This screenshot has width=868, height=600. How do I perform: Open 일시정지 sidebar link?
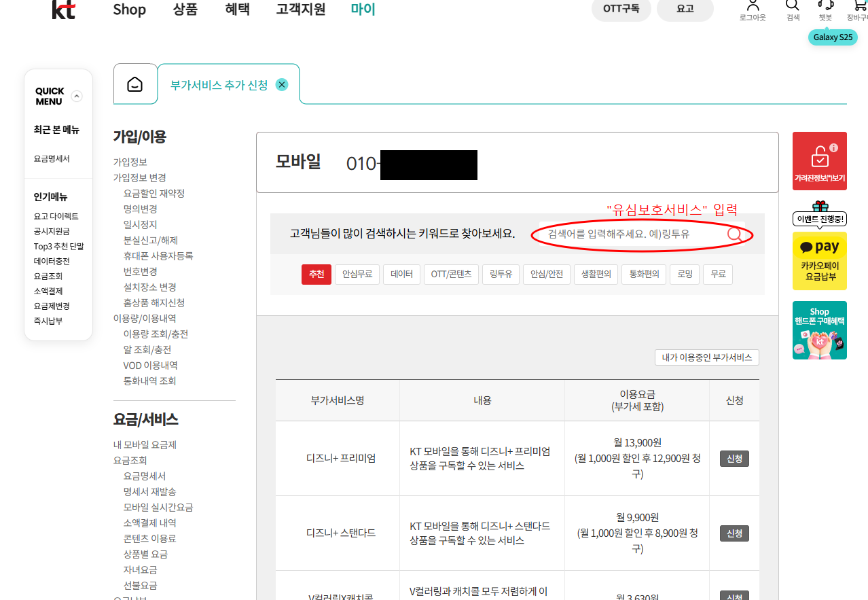pyautogui.click(x=140, y=225)
